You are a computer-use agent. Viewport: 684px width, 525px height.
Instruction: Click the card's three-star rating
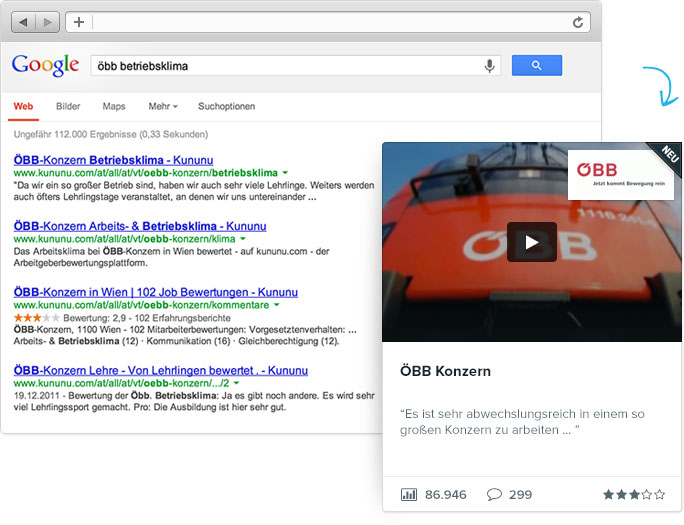634,494
